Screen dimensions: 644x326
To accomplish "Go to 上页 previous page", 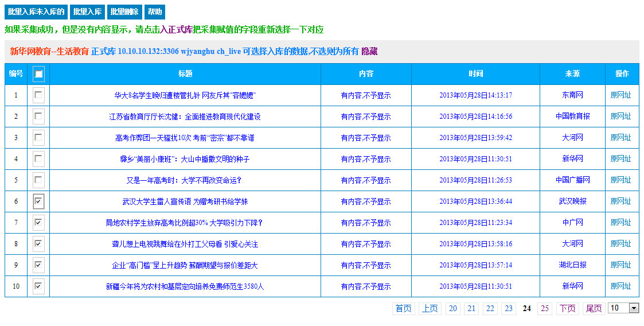I will tap(430, 309).
